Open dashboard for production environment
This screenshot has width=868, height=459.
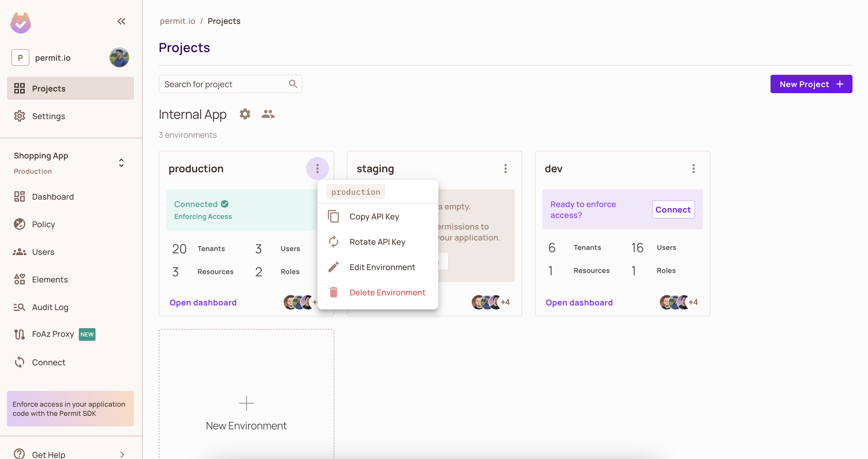coord(203,302)
